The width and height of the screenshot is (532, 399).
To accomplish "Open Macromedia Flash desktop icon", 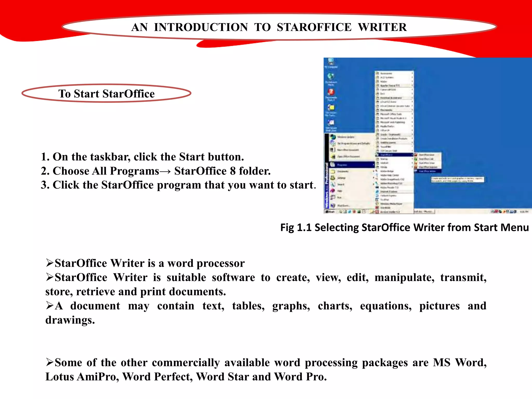I will (331, 93).
